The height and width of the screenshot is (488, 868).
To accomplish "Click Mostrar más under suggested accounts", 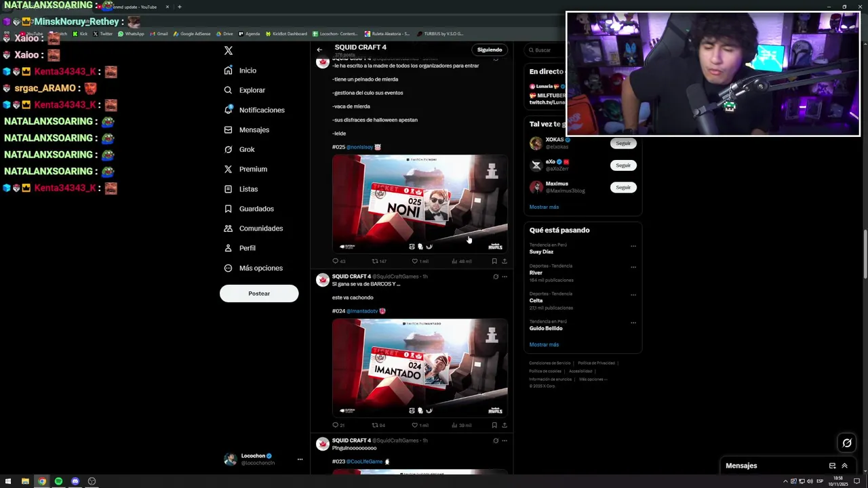I will [x=544, y=207].
